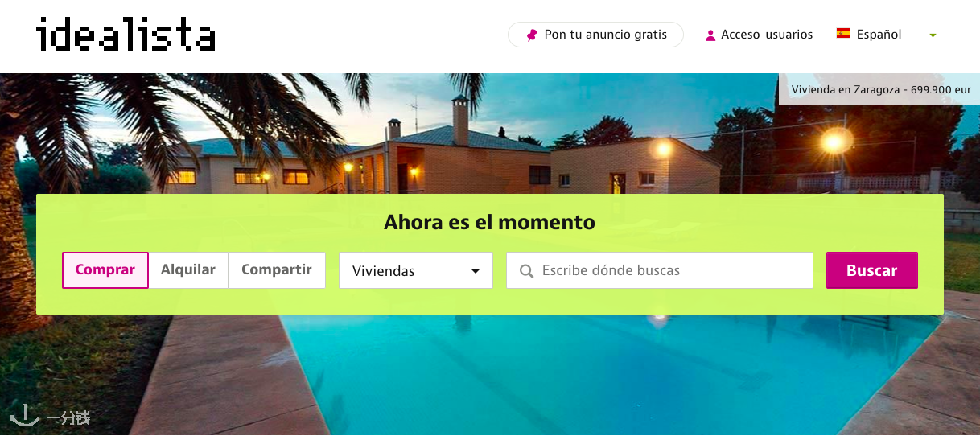Click the watermark logo in bottom-left corner
Viewport: 980px width, 436px height.
coord(50,415)
